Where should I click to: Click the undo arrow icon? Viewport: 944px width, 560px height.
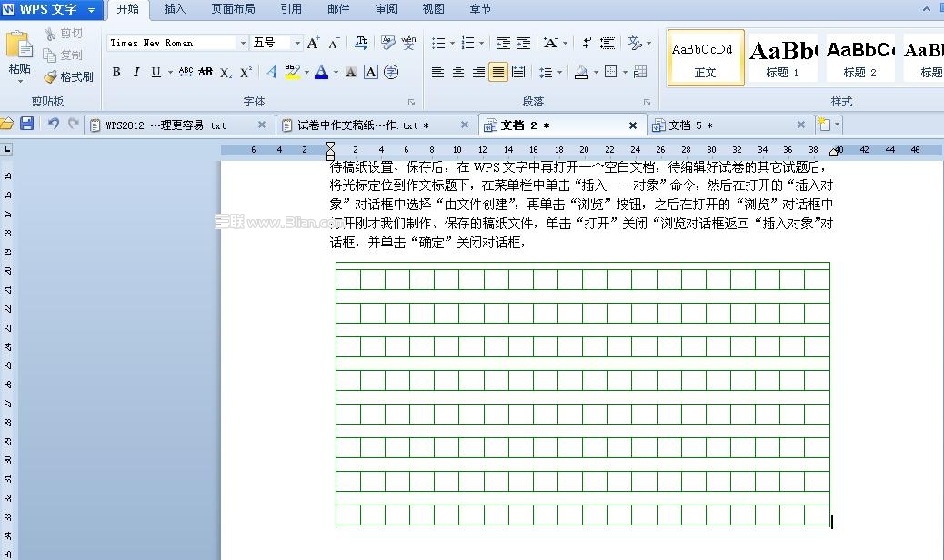pos(54,124)
